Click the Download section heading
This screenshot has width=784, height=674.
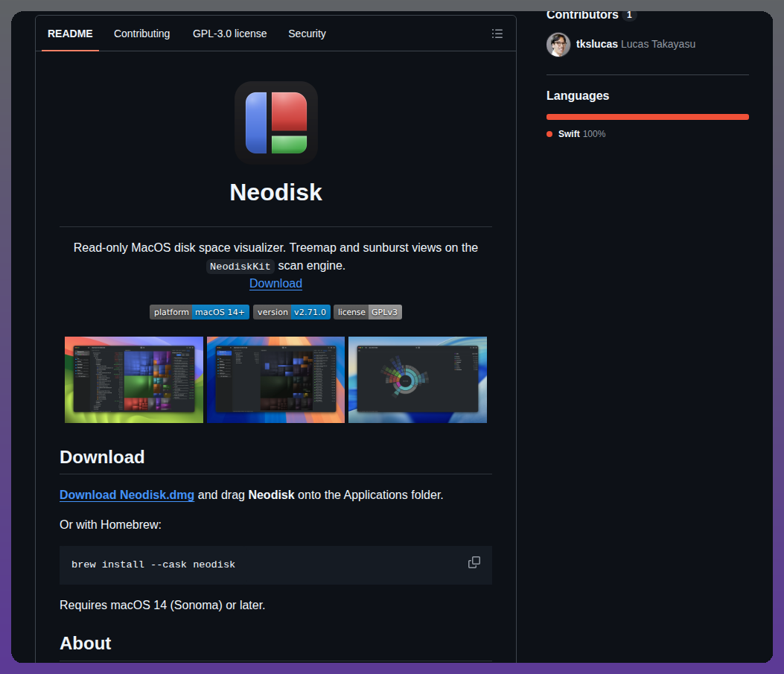[102, 457]
